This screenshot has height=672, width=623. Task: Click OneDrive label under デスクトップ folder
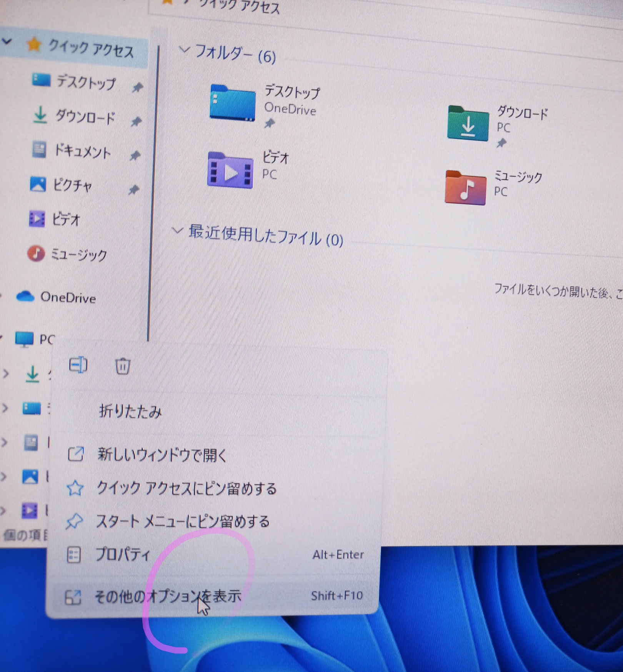290,109
